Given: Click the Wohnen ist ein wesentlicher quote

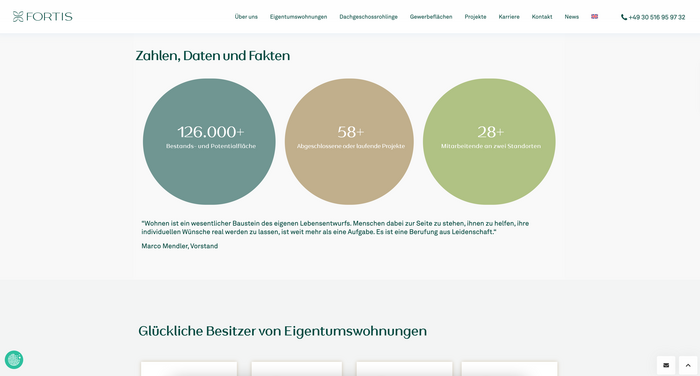Looking at the screenshot, I should point(335,227).
